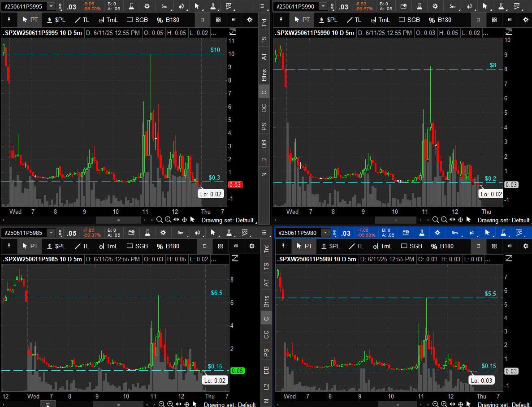Select the B180 percent tool on the P5980 chart

coord(441,246)
